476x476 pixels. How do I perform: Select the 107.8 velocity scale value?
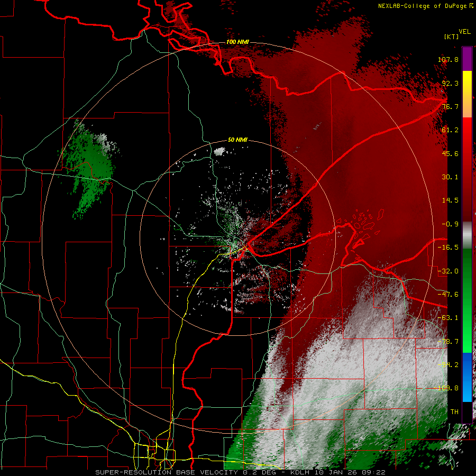(x=448, y=59)
